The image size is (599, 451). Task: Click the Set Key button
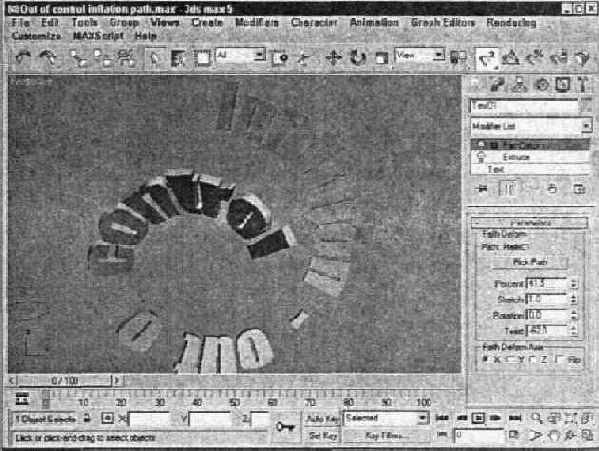322,436
